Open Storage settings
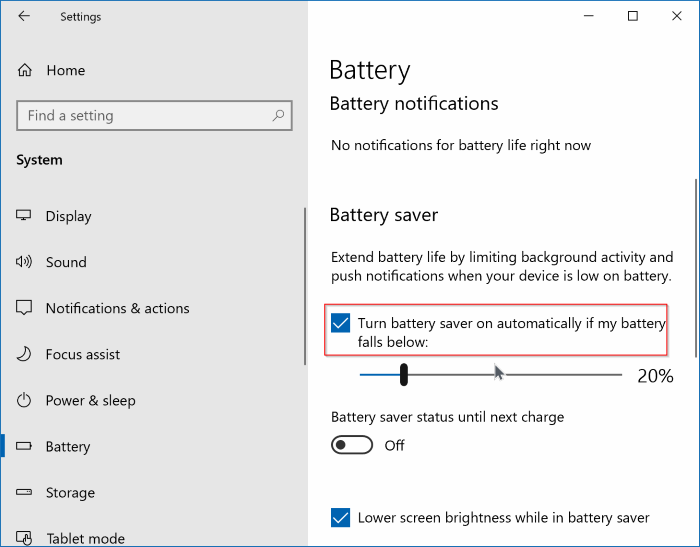The height and width of the screenshot is (547, 700). [153, 492]
